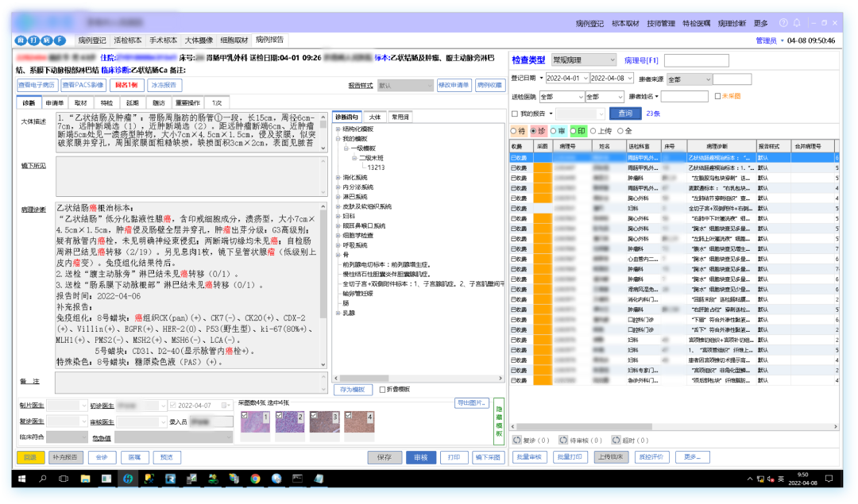The image size is (858, 504).
Task: Click the blue 查询 button
Action: click(x=625, y=113)
